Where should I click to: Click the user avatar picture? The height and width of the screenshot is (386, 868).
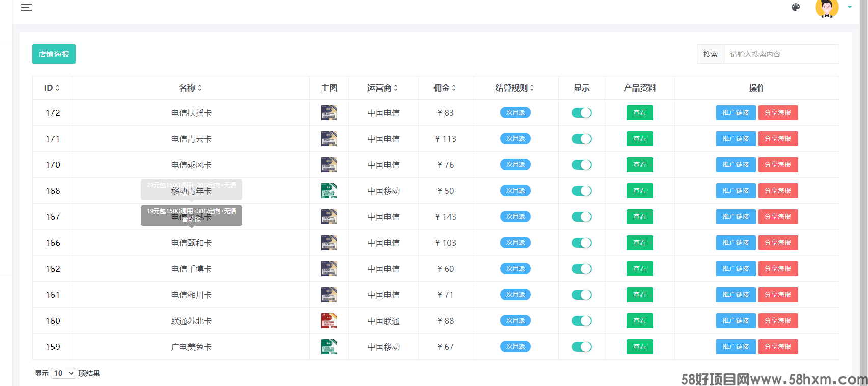827,8
